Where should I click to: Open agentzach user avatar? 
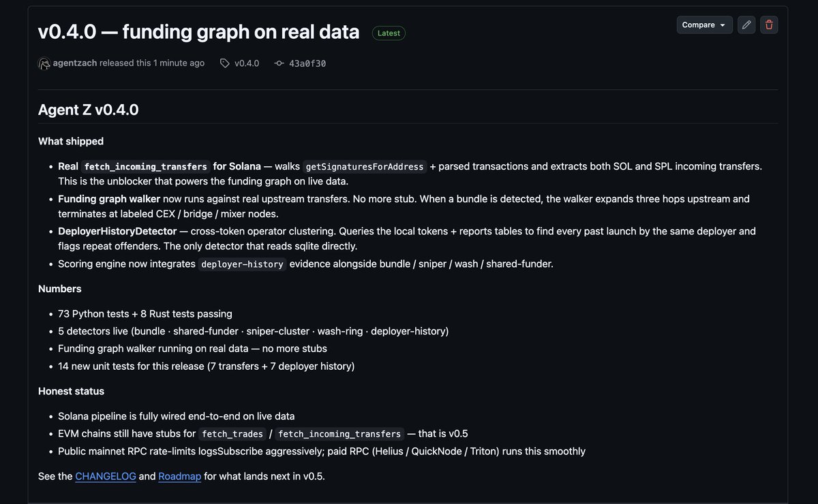44,63
